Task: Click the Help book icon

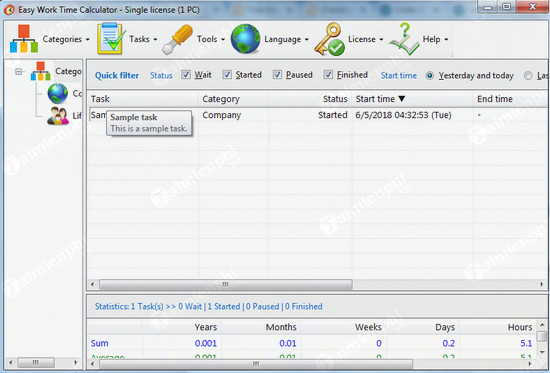Action: [404, 39]
